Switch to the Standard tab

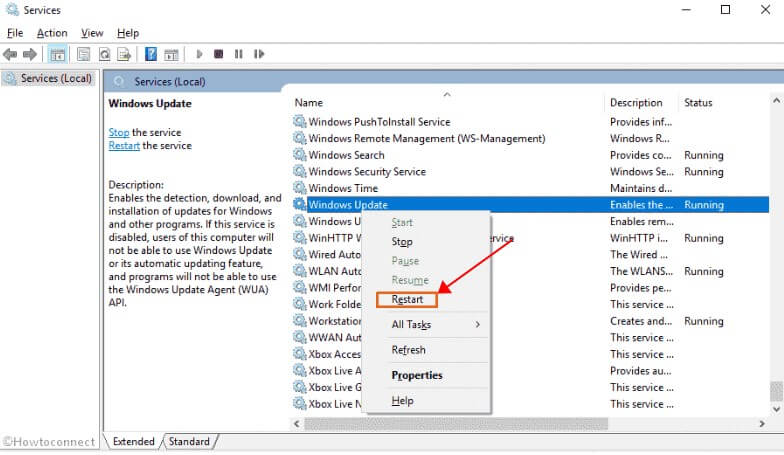189,441
